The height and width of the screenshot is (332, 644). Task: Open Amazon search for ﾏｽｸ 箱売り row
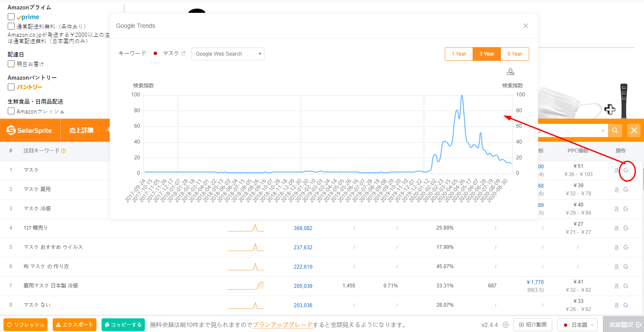(x=616, y=228)
